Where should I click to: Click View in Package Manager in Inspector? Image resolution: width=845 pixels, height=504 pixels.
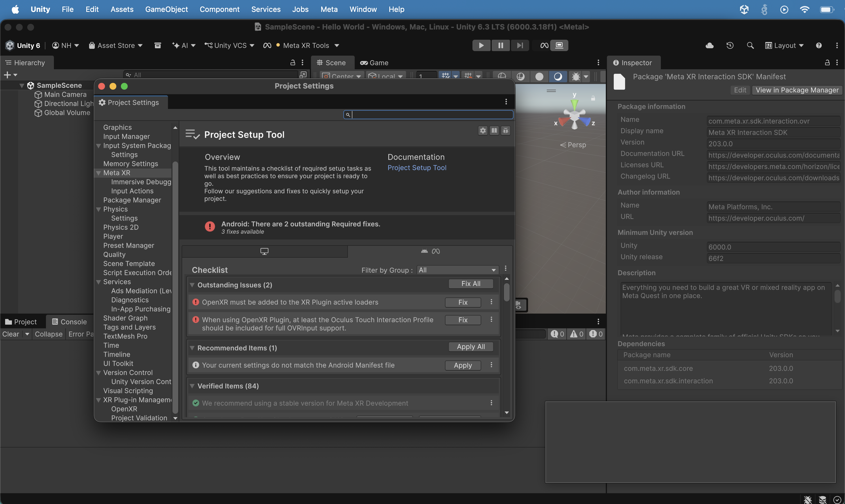(797, 90)
